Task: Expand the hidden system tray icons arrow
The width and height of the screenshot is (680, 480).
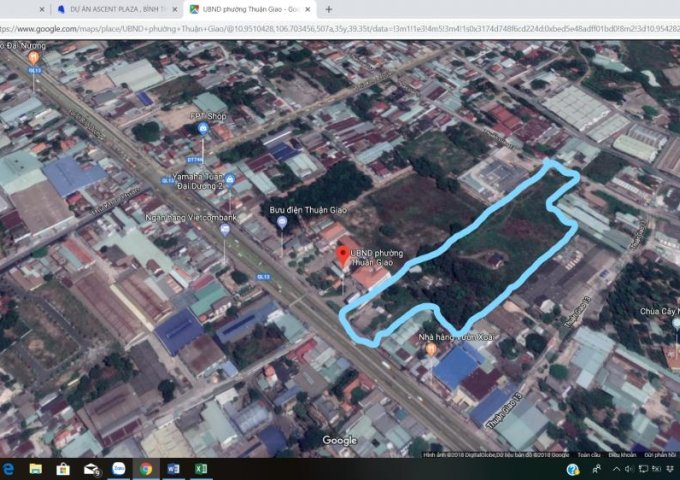Action: (x=616, y=469)
